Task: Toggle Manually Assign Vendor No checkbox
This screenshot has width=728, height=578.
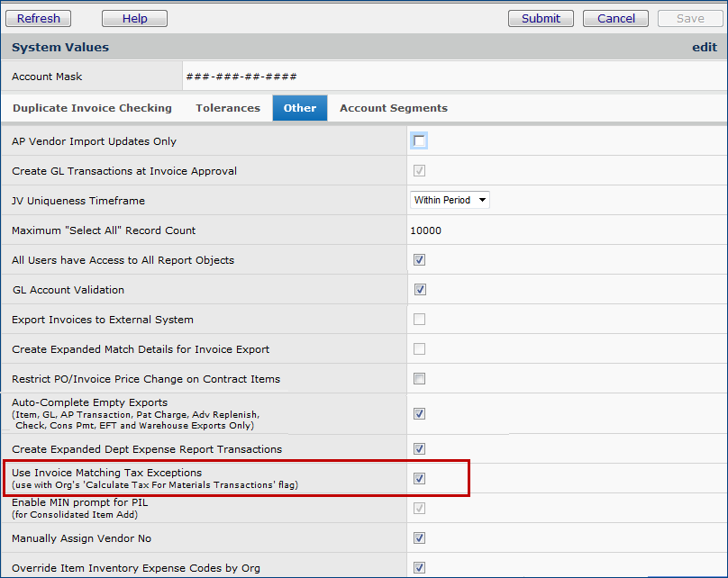Action: (x=420, y=538)
